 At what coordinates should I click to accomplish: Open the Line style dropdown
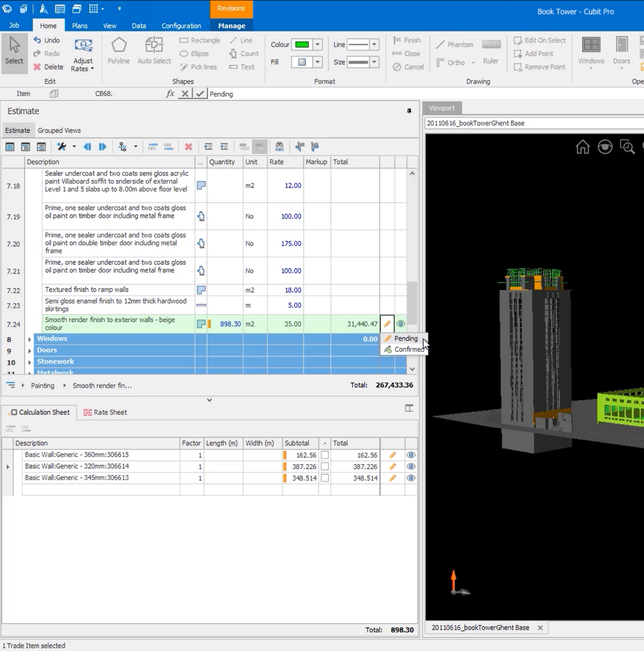click(375, 44)
